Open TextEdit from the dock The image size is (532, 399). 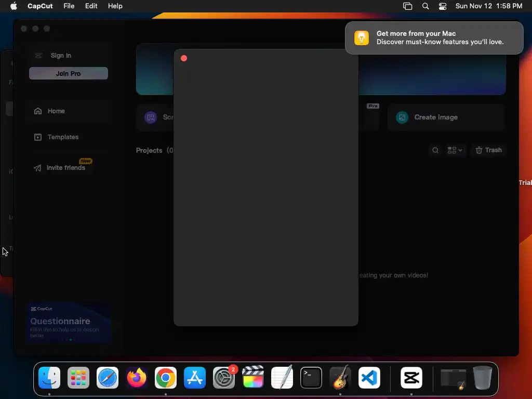click(282, 377)
